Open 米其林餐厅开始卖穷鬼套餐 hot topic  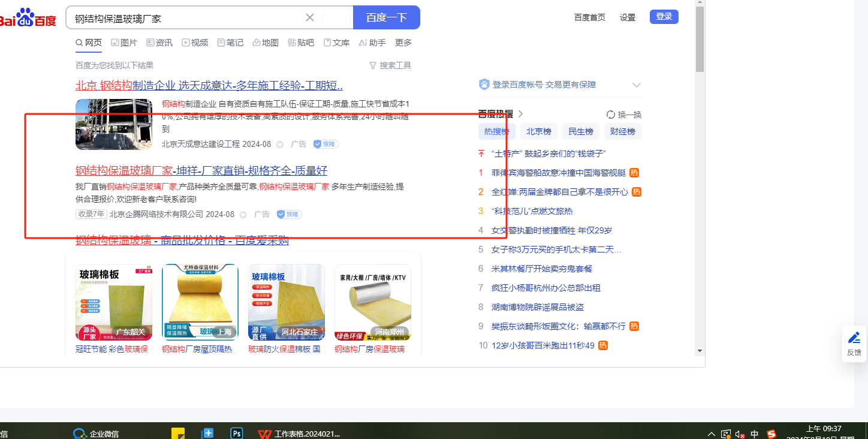coord(542,269)
